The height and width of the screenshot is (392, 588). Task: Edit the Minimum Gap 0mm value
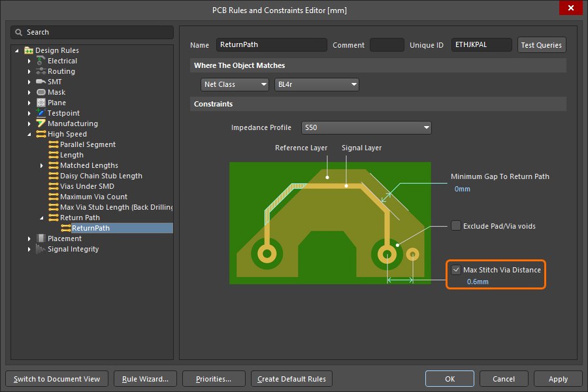tap(463, 189)
